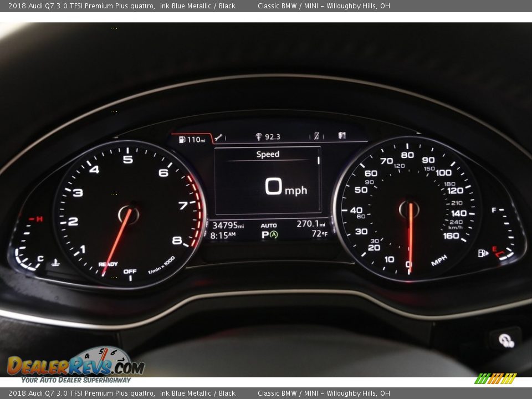Click the fuel pump icon on fuel gauge
The height and width of the screenshot is (399, 532).
coord(483,253)
